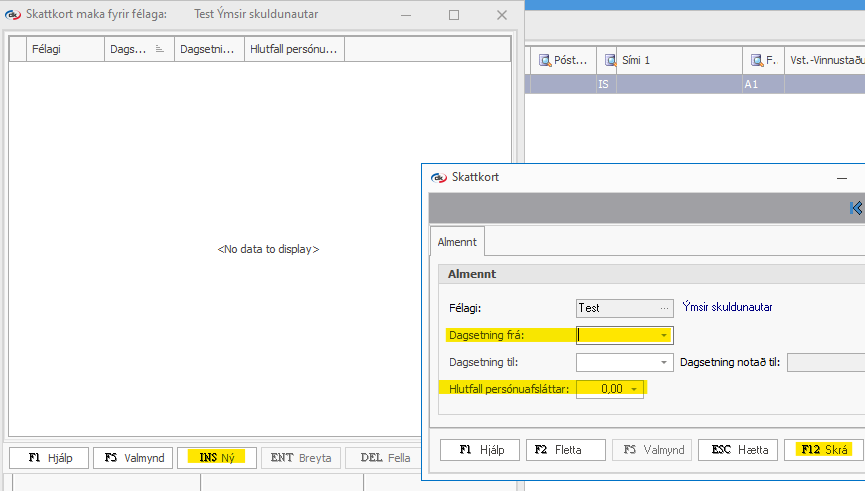The width and height of the screenshot is (865, 491).
Task: Click the dk logo of the Skattkort maka window
Action: coord(13,14)
